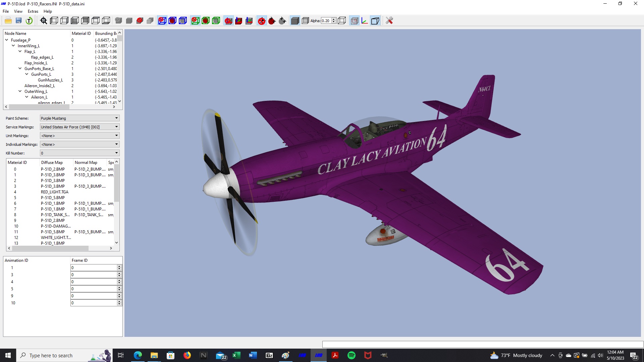
Task: Toggle the red no-bug circle icon
Action: point(262,21)
